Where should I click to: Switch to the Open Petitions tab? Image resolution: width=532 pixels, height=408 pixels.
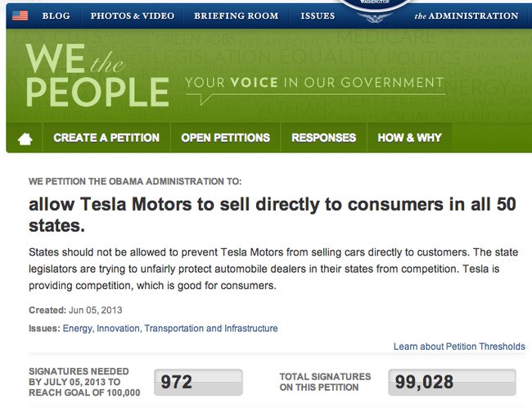(x=225, y=138)
